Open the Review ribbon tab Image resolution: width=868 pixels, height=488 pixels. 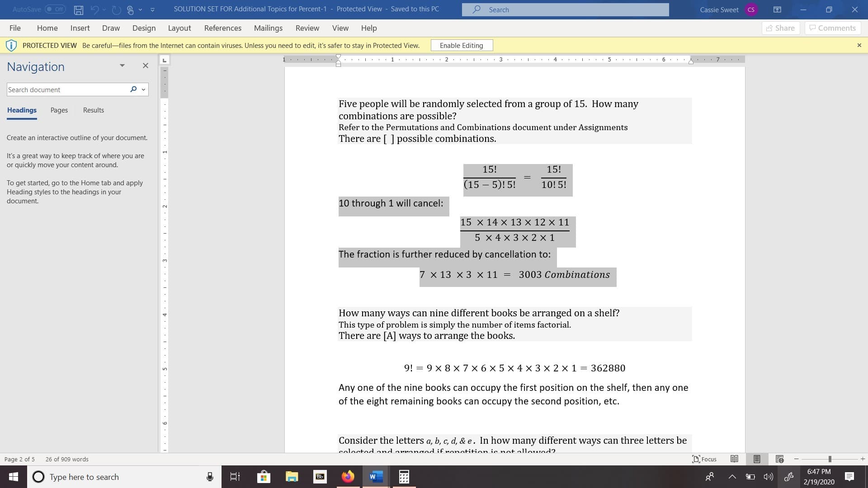point(307,28)
